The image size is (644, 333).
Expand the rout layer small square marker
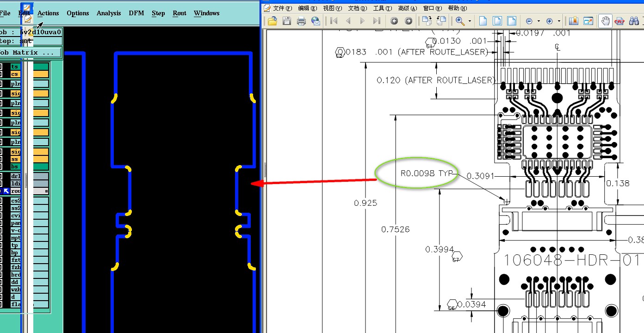(x=46, y=191)
